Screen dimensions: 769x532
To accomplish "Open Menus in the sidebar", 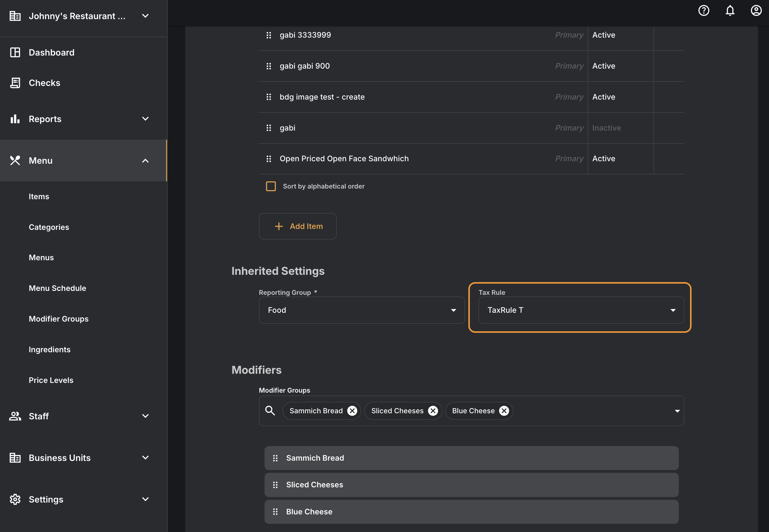I will [41, 258].
